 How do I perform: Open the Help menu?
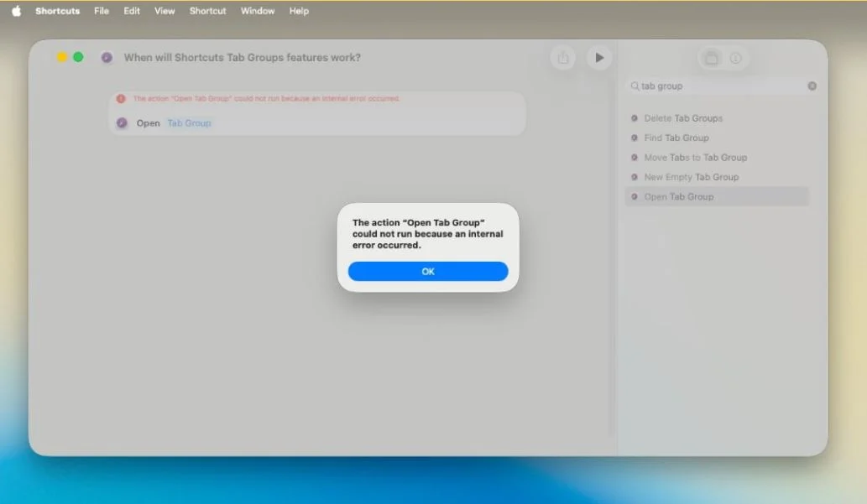(299, 11)
